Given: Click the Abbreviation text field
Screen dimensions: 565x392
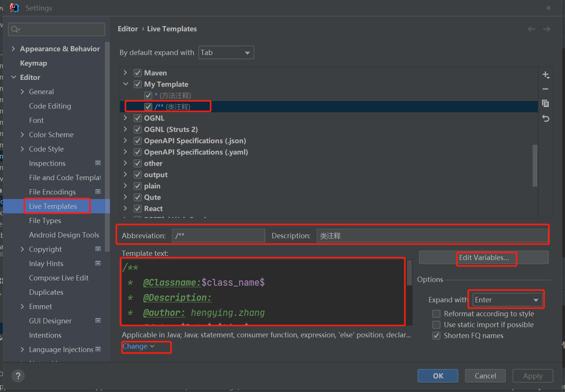Looking at the screenshot, I should tap(218, 236).
